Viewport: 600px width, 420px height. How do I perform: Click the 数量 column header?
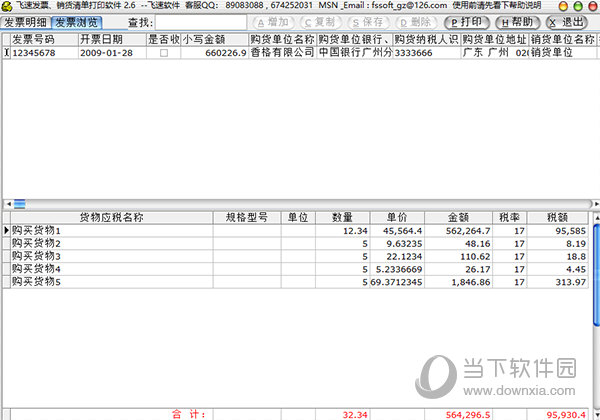click(x=342, y=218)
